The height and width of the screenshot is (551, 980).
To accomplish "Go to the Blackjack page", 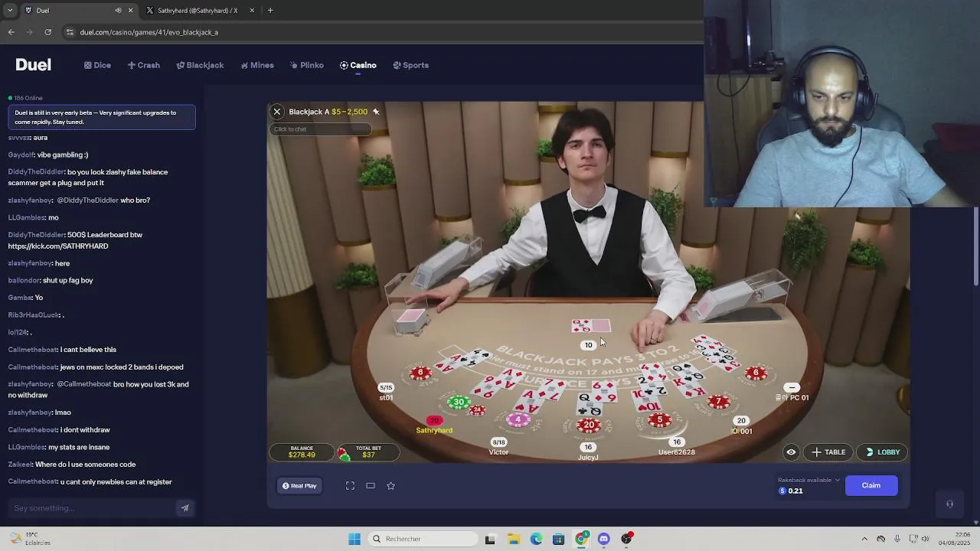I will click(200, 65).
